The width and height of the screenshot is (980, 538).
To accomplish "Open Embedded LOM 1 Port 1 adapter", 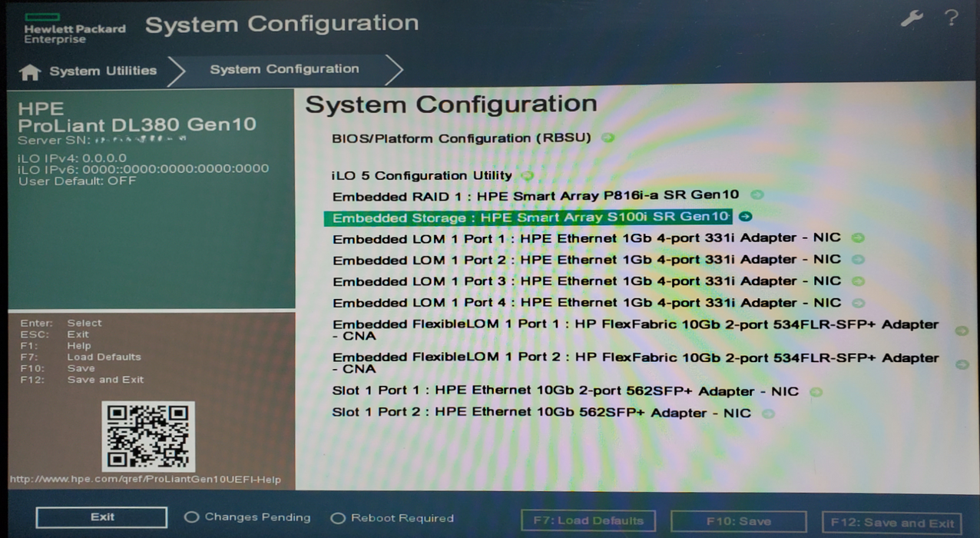I will tap(587, 238).
